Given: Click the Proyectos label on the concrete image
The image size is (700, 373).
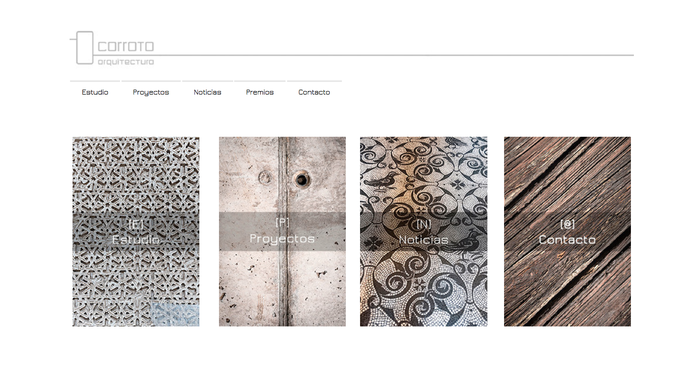Looking at the screenshot, I should [282, 239].
